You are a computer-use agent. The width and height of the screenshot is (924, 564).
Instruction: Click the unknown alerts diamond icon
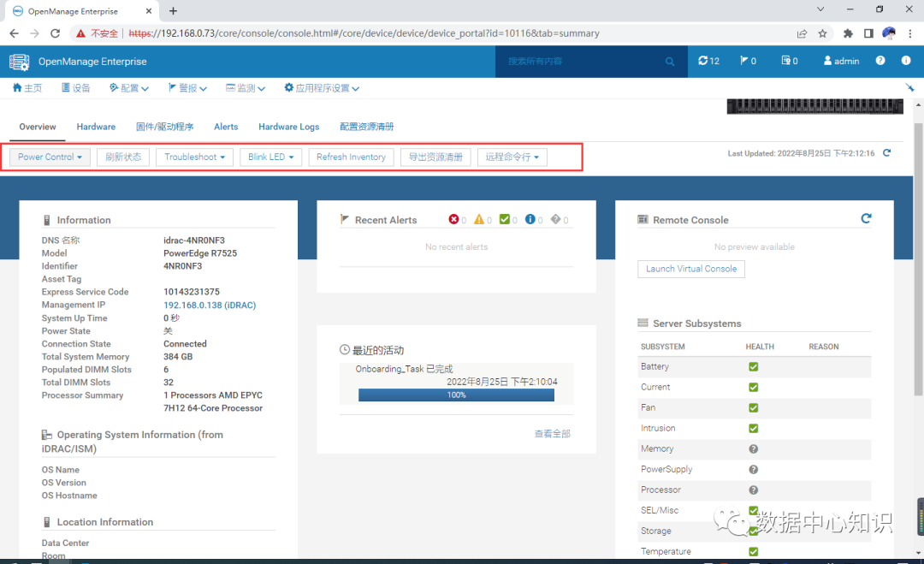(x=556, y=219)
